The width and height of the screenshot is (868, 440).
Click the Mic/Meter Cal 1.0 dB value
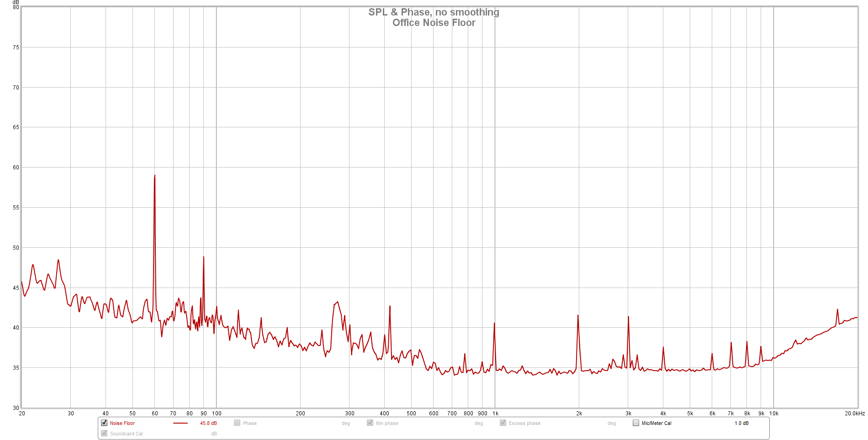[741, 423]
